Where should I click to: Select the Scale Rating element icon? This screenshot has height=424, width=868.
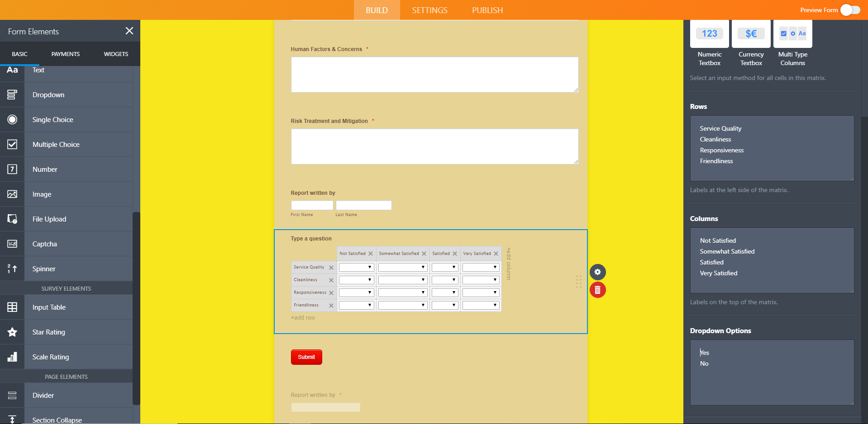(12, 357)
